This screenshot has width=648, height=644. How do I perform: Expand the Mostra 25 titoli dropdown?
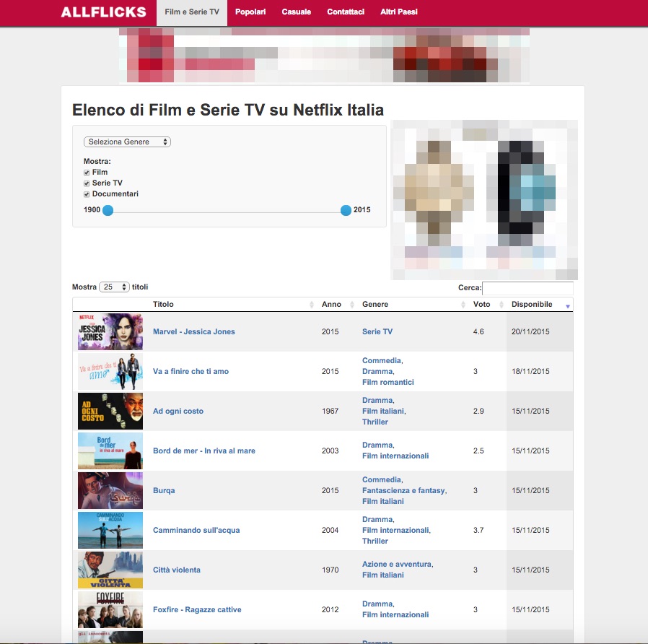click(x=115, y=287)
